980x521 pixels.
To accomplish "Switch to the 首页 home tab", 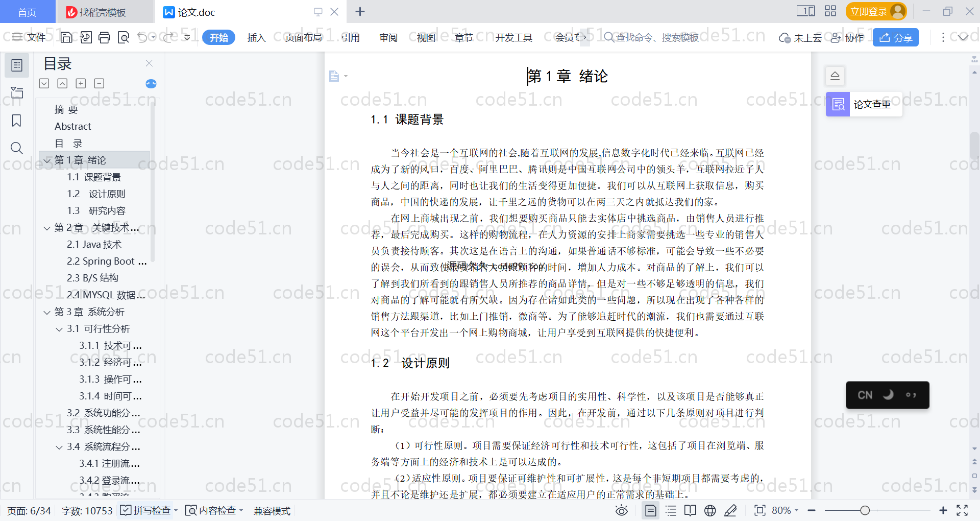I will tap(27, 12).
